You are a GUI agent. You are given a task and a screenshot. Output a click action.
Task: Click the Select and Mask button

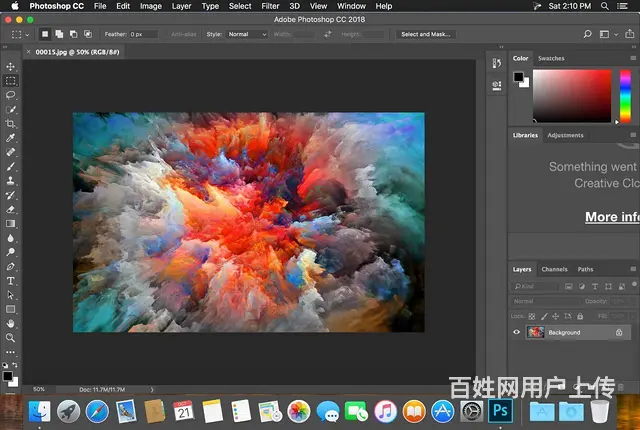coord(426,34)
